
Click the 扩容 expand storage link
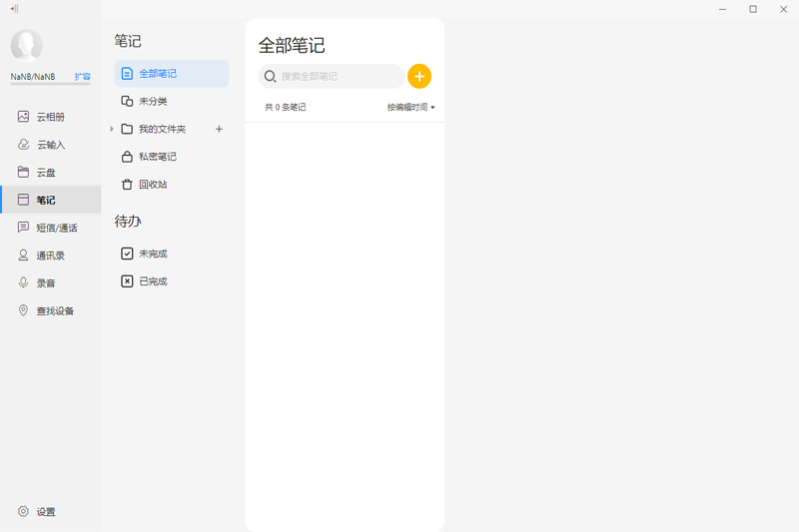[83, 77]
